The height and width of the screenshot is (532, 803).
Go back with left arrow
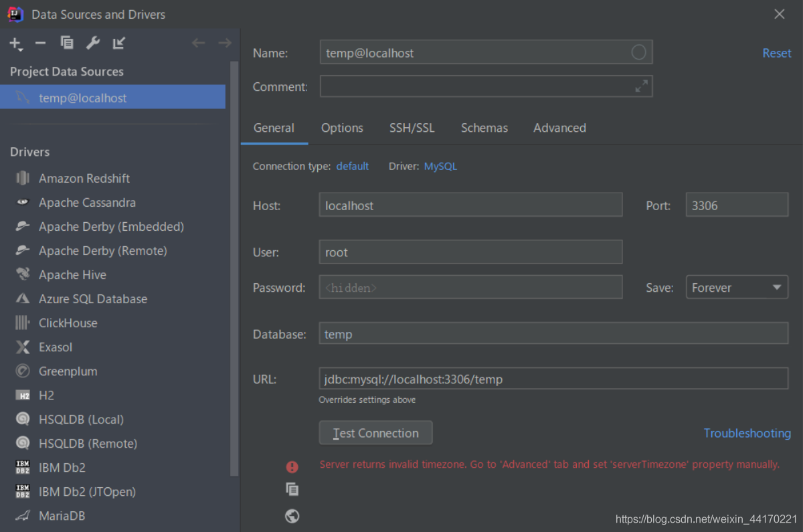coord(198,43)
